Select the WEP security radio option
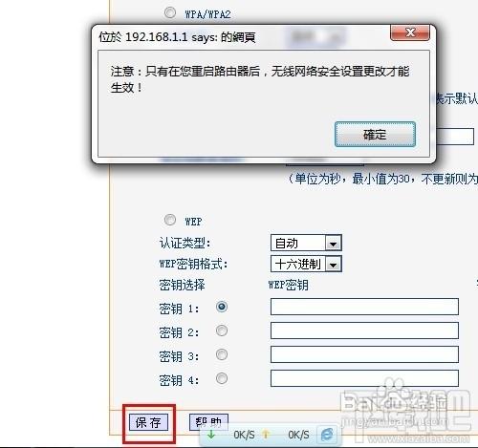The width and height of the screenshot is (478, 448). [x=170, y=220]
